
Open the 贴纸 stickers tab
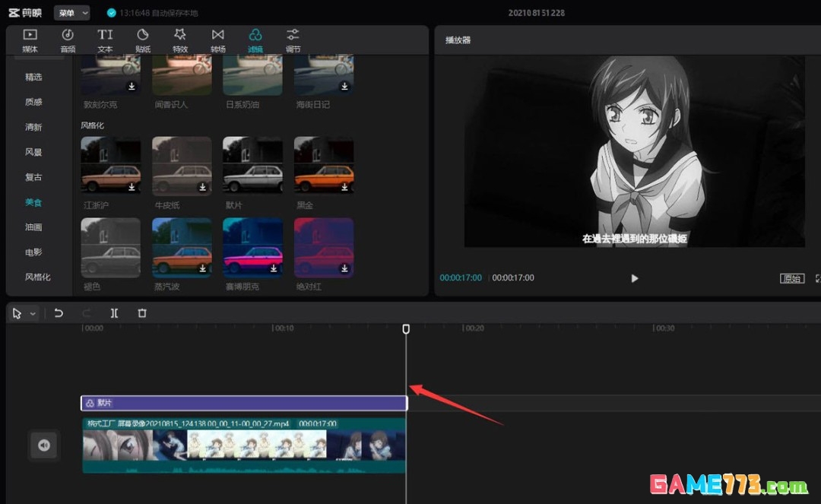click(142, 40)
